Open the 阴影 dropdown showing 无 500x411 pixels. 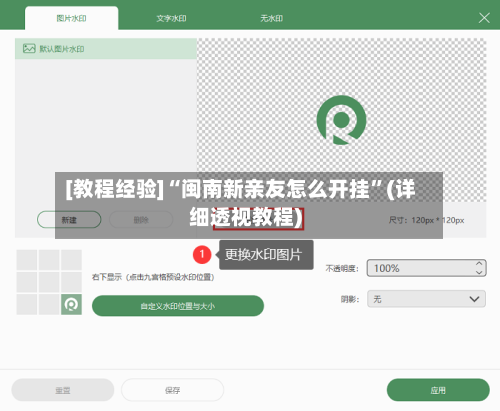coord(426,299)
